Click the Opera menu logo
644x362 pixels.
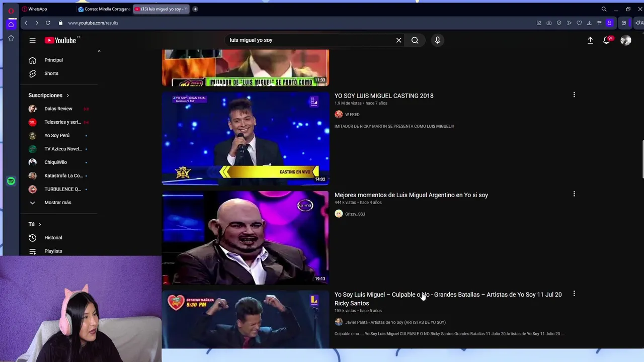pos(11,11)
